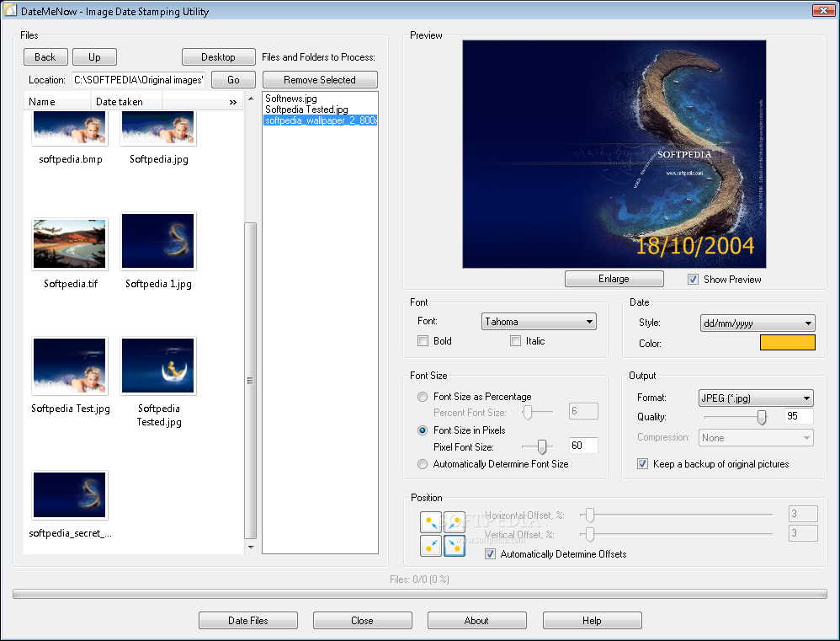This screenshot has width=840, height=641.
Task: Click the Horizontal Offset value field
Action: pyautogui.click(x=803, y=514)
